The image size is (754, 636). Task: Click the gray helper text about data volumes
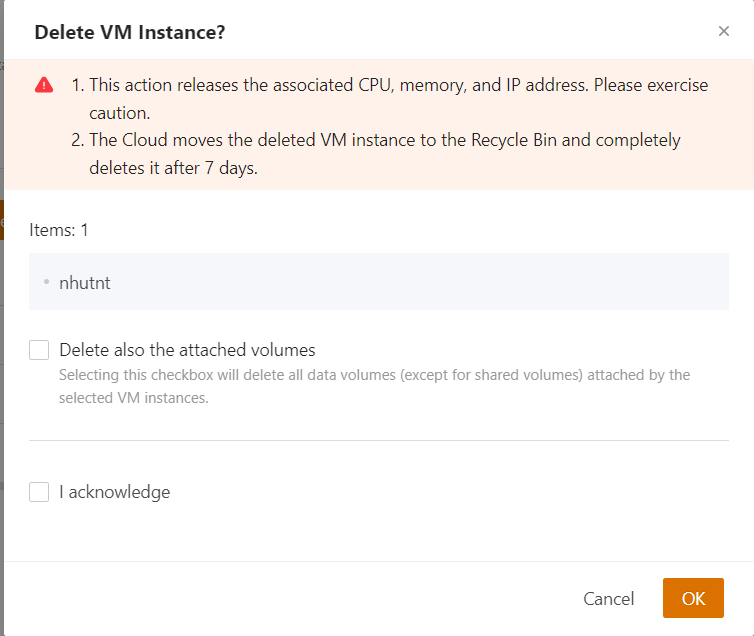(374, 375)
